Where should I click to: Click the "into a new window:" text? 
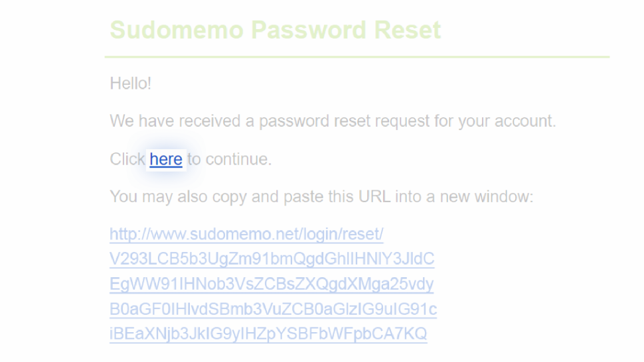click(464, 197)
